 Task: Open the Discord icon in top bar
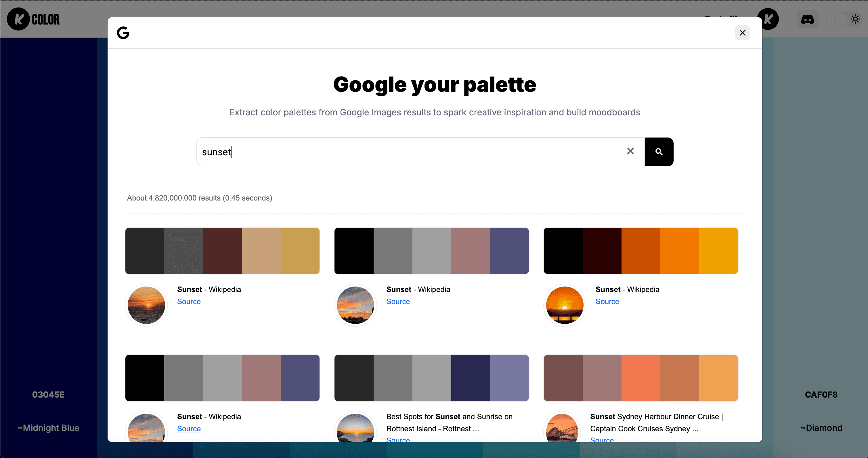click(x=807, y=19)
